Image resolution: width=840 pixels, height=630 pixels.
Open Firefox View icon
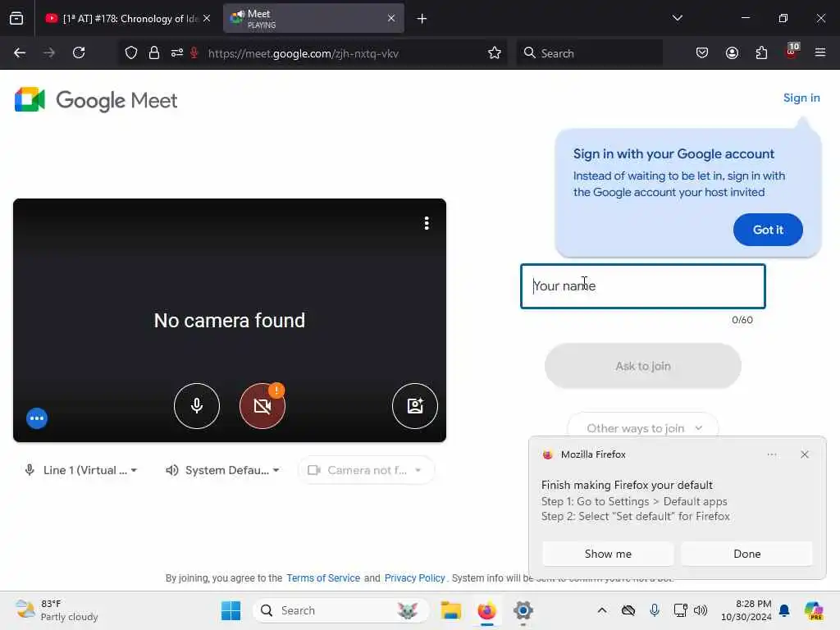coord(16,19)
